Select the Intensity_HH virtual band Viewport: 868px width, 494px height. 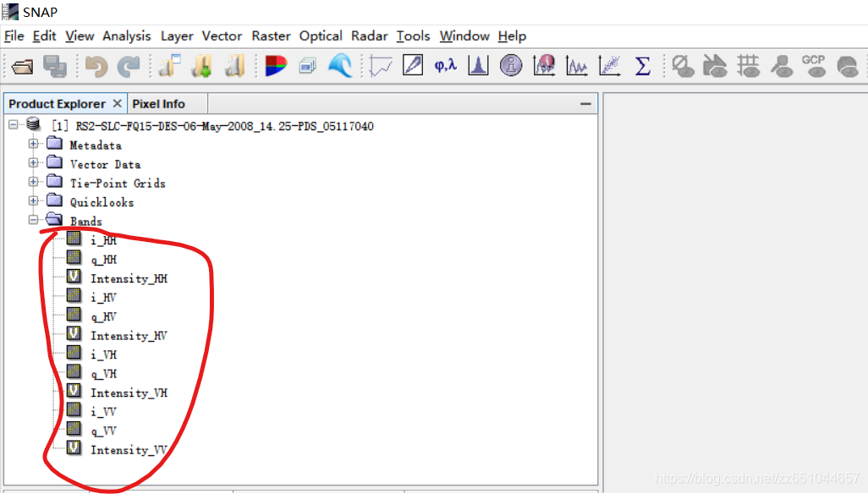[x=129, y=278]
